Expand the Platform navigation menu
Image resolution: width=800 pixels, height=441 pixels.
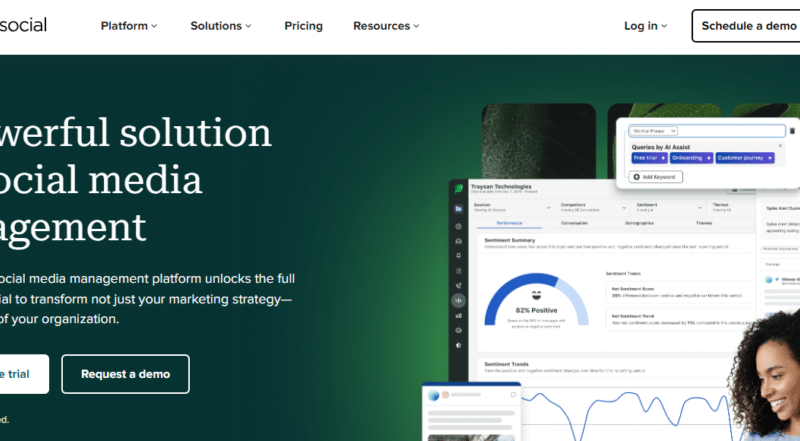tap(129, 26)
